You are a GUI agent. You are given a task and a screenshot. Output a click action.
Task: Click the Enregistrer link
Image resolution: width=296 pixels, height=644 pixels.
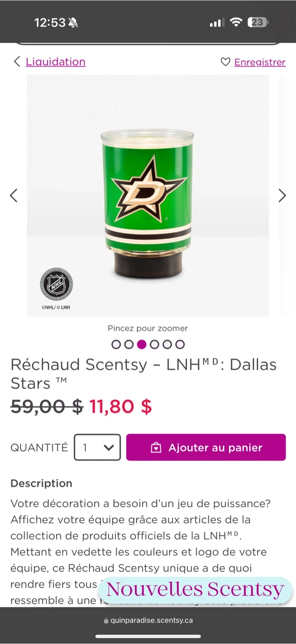tap(260, 62)
